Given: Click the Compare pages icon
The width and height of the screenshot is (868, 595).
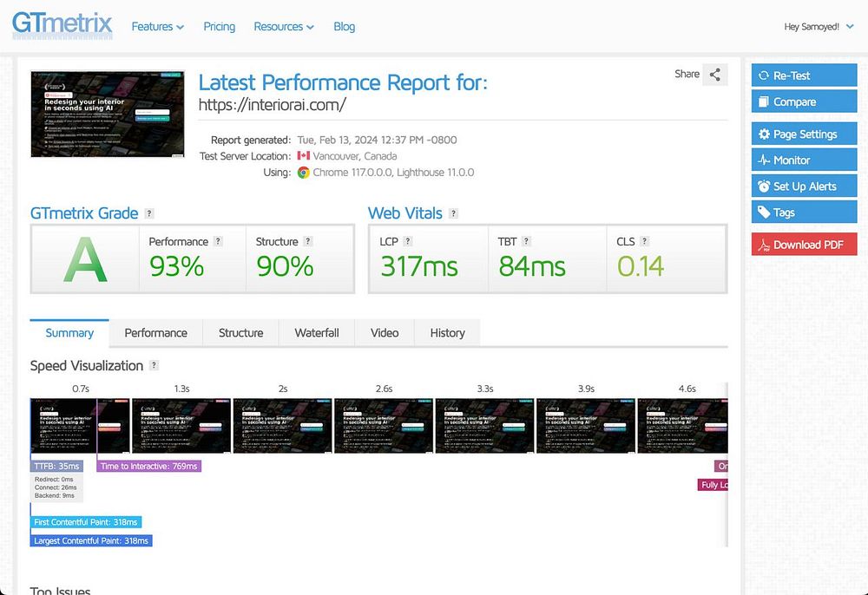Looking at the screenshot, I should (763, 101).
